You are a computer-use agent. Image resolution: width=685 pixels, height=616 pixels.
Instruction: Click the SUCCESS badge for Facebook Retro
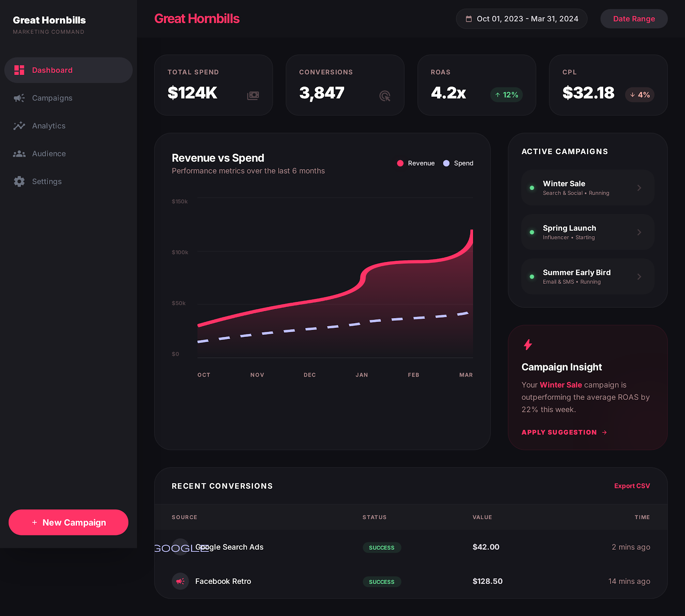382,582
